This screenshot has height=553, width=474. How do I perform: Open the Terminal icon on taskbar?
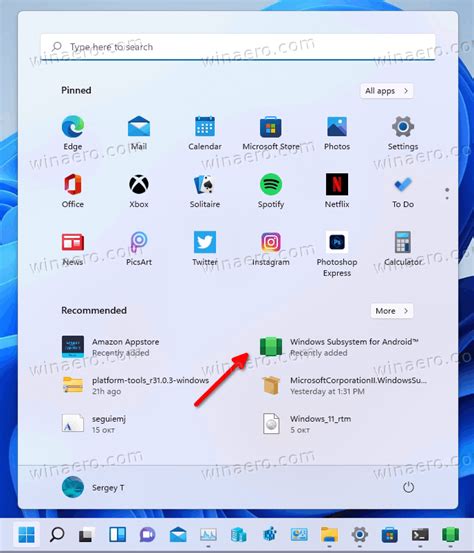[x=420, y=535]
